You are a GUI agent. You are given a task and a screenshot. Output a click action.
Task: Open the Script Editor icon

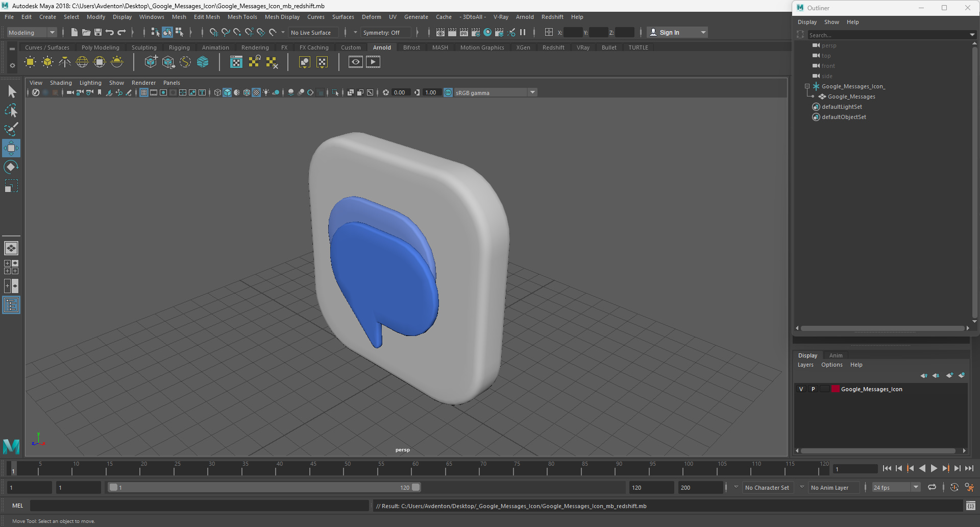pyautogui.click(x=971, y=506)
